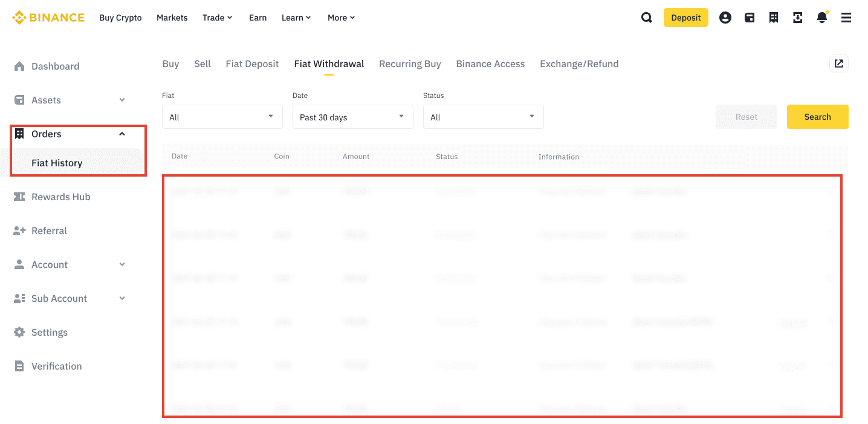Click the Settings gear icon
Image resolution: width=868 pixels, height=424 pixels.
19,332
